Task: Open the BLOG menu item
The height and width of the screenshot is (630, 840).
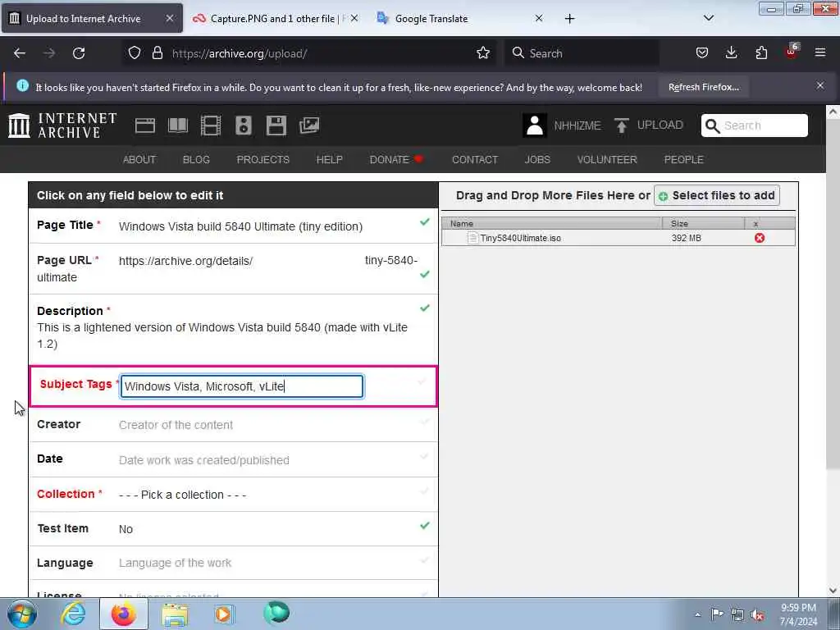Action: coord(196,160)
